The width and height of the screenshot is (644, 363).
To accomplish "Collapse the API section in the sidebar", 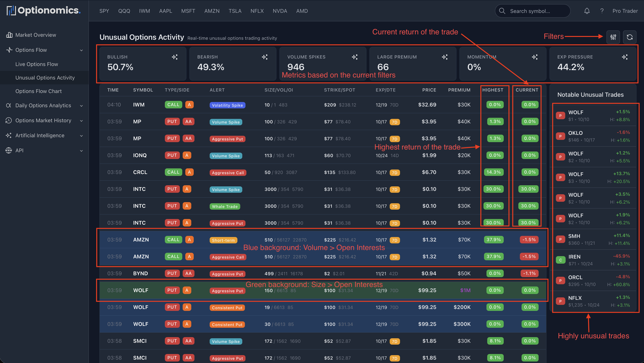I will coord(81,151).
